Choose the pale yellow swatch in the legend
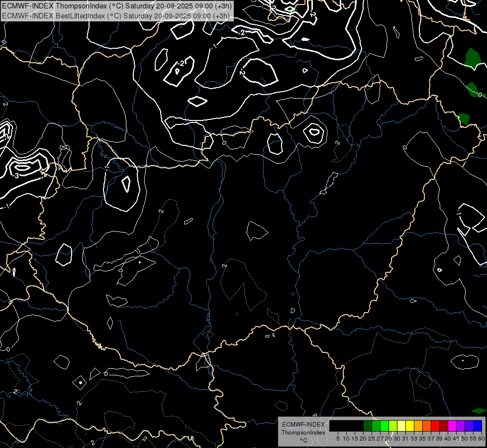The height and width of the screenshot is (448, 487). [401, 426]
